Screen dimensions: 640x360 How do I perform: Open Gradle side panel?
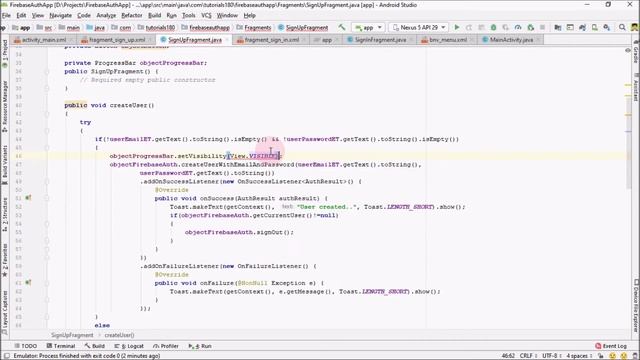coord(636,52)
